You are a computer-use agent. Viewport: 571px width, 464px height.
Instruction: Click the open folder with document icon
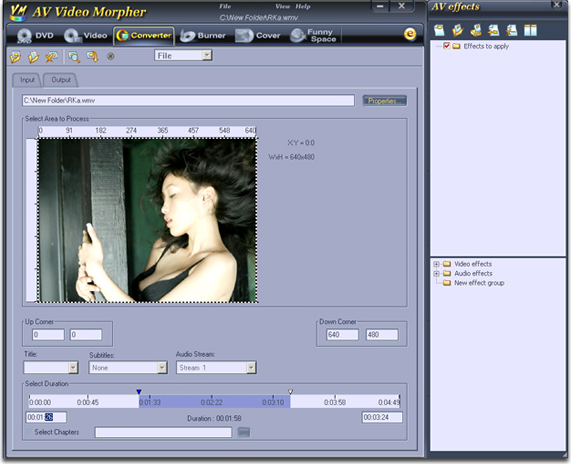[x=33, y=56]
